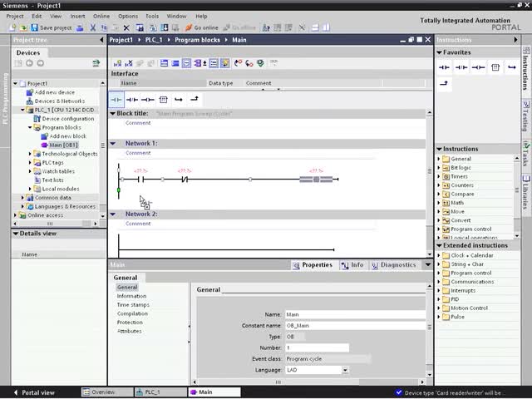The width and height of the screenshot is (532, 399).
Task: Click the Download to device icon
Action: tap(165, 27)
